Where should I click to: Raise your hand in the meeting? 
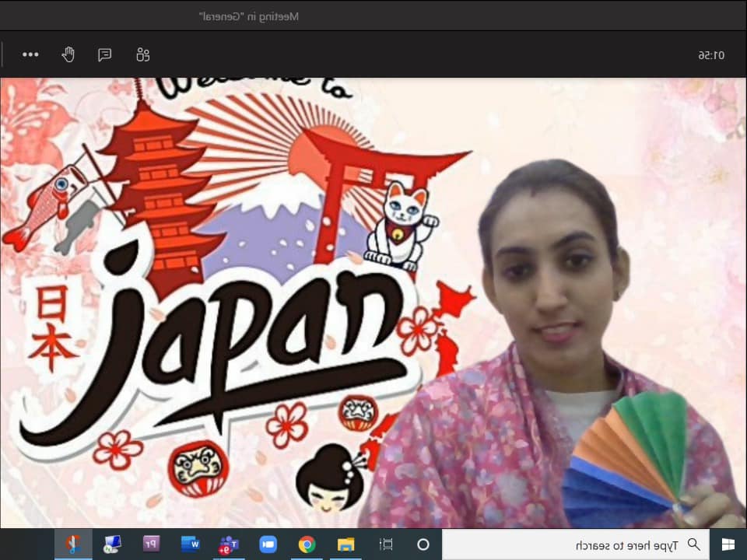pos(68,54)
